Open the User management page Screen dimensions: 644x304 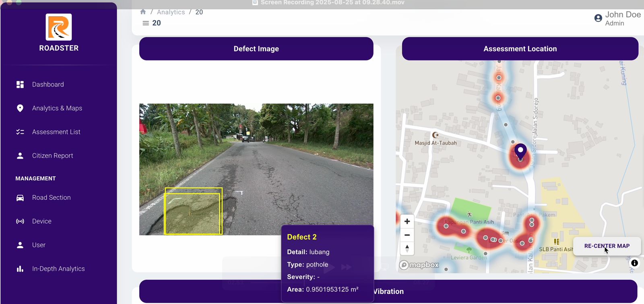coord(39,245)
